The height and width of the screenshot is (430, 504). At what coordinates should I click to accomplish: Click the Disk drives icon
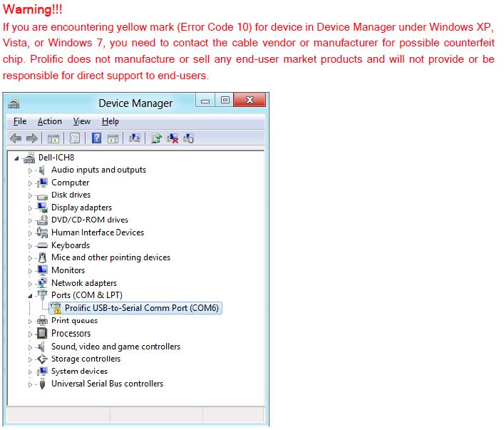42,196
